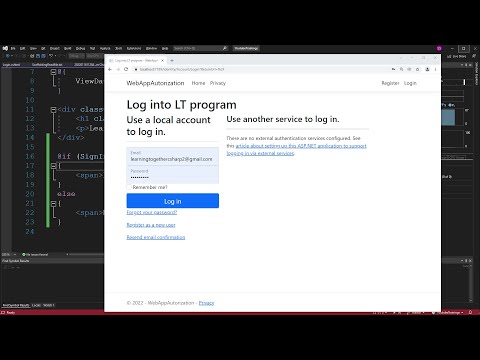
Task: Open the Debug configuration dropdown
Action: click(x=76, y=56)
